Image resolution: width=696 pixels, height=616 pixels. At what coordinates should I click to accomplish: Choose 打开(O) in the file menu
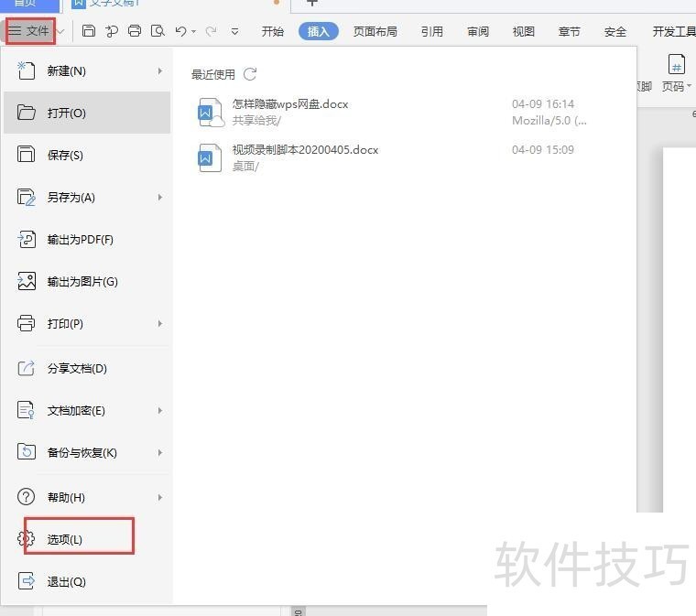coord(87,113)
